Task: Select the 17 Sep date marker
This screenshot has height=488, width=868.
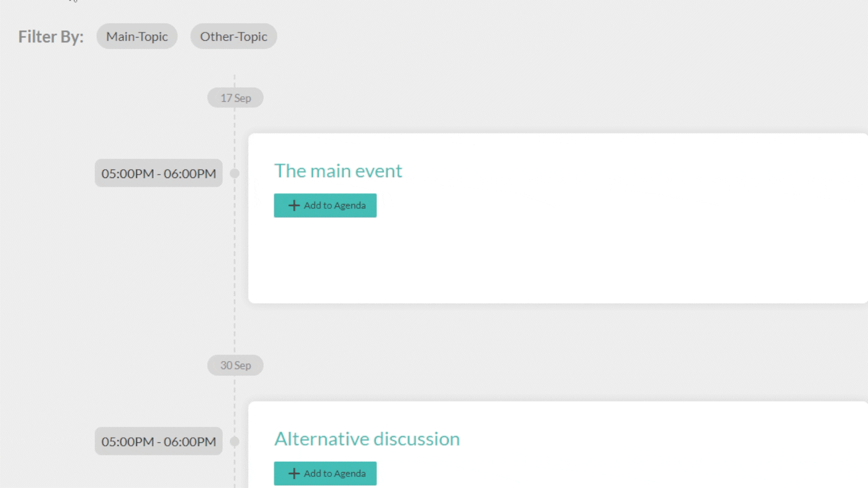Action: coord(235,98)
